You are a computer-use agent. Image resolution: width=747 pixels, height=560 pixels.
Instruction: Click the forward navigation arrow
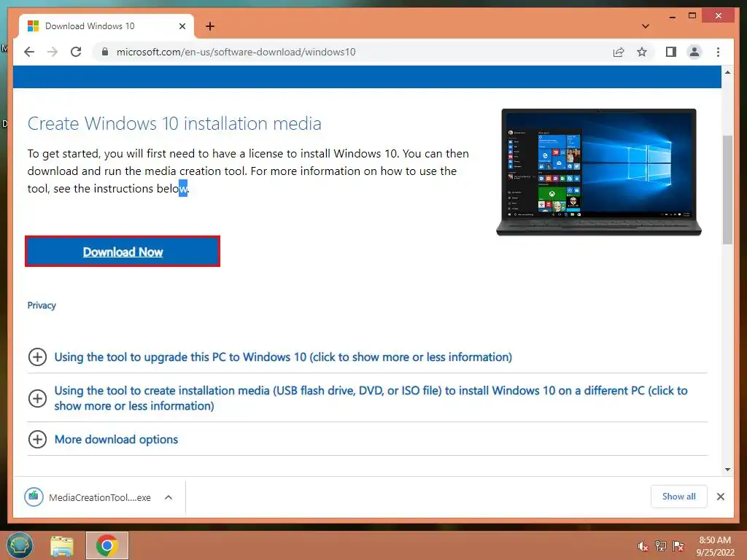tap(53, 52)
